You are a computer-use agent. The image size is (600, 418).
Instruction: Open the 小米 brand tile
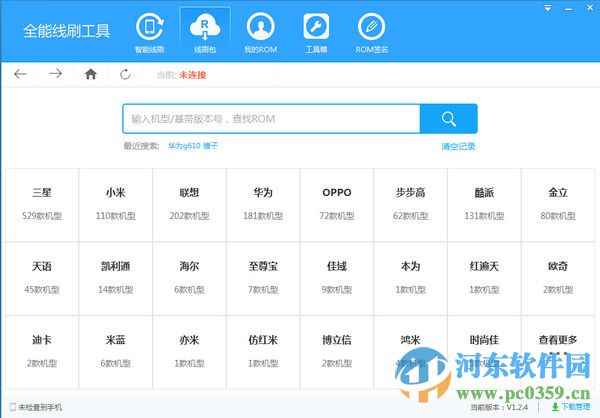pos(116,205)
